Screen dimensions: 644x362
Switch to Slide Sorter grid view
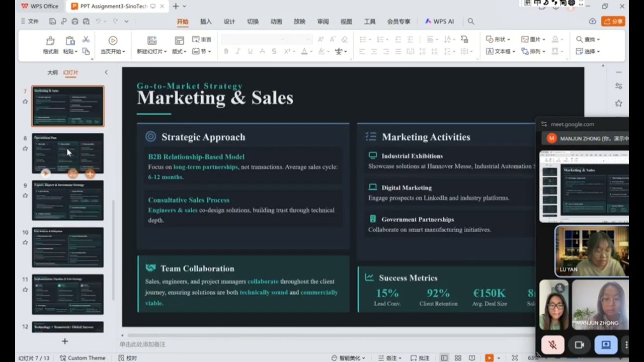tap(458, 358)
